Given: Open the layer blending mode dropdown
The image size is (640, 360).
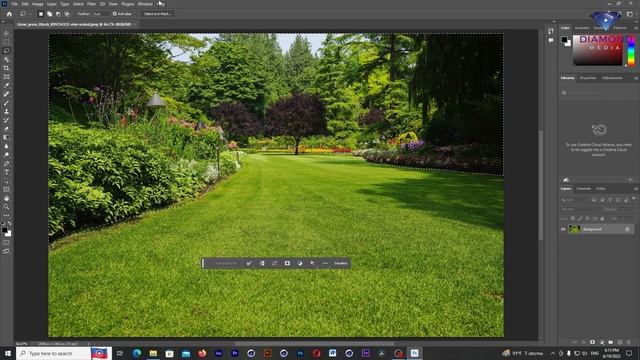Looking at the screenshot, I should pyautogui.click(x=580, y=209).
